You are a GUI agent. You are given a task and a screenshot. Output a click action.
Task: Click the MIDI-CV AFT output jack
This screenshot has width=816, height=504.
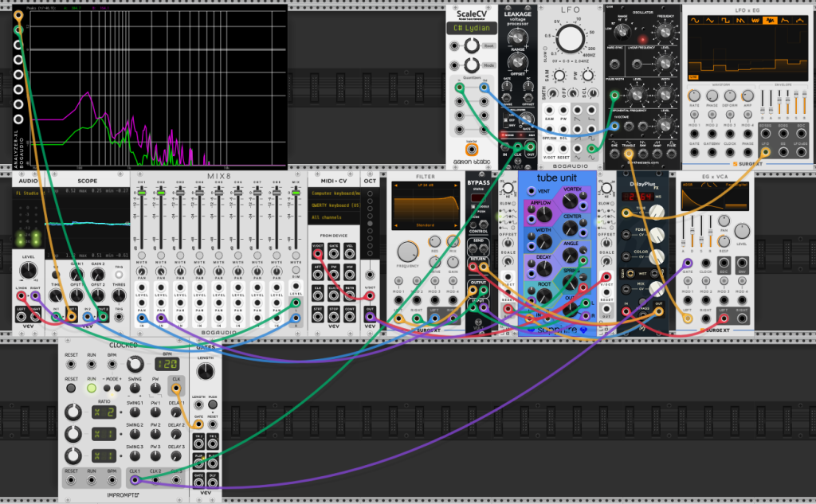coord(317,275)
